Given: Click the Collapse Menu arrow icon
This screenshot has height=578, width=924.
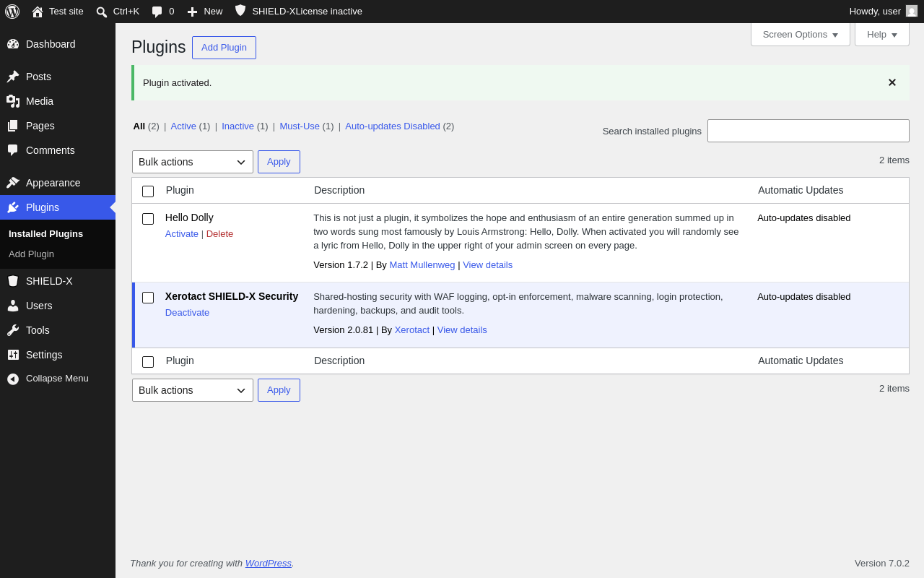Looking at the screenshot, I should pos(13,379).
